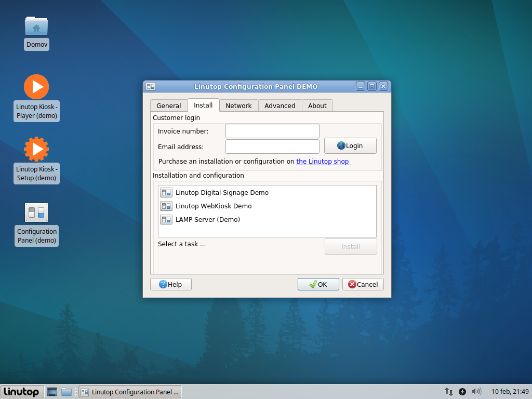The image size is (532, 399).
Task: Open Linutop Kiosk Setup demo icon
Action: (36, 149)
